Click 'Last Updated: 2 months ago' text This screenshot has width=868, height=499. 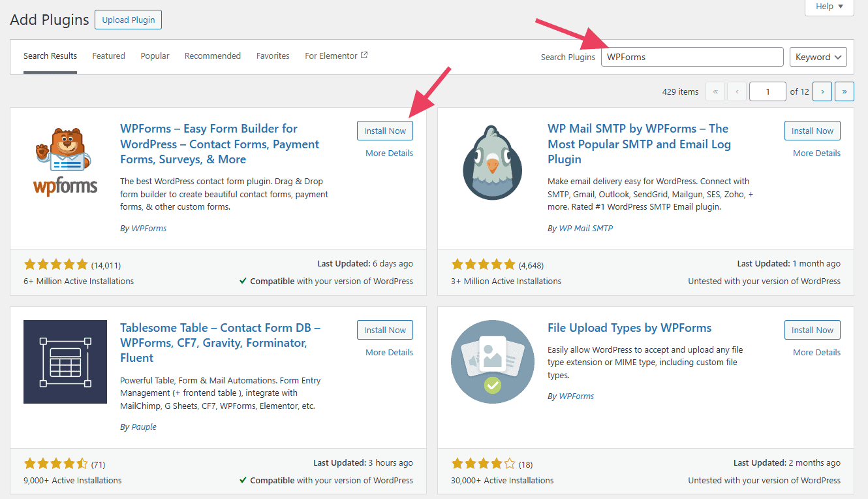[x=786, y=463]
